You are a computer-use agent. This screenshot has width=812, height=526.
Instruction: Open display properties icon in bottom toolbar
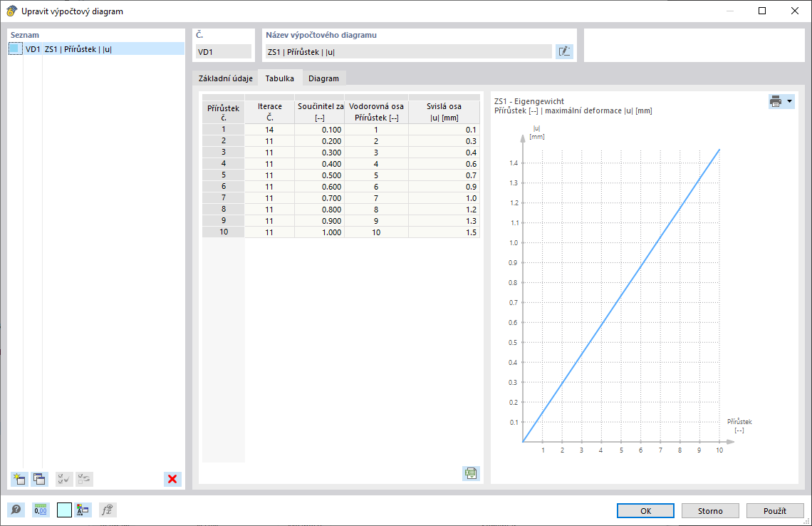point(83,510)
